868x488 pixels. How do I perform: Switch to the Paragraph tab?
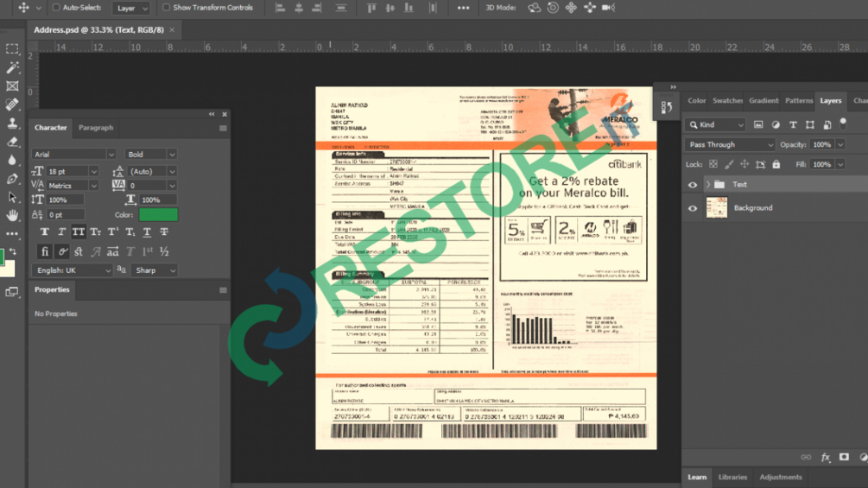[96, 128]
